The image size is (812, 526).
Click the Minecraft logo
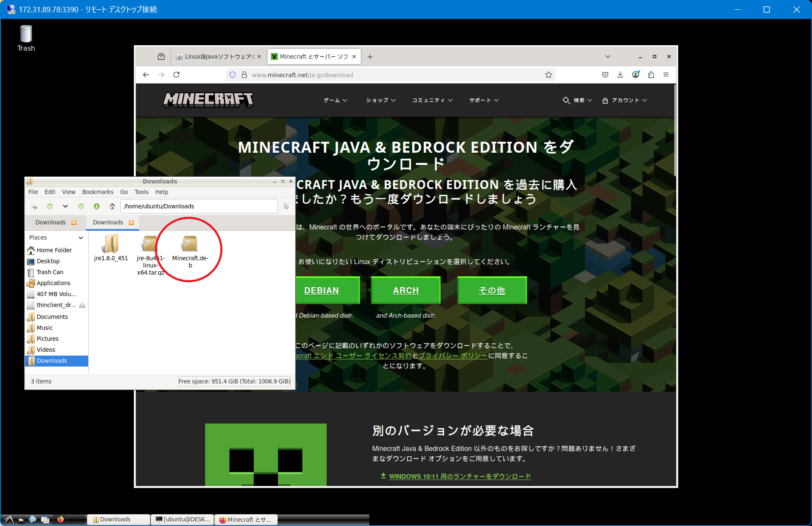point(208,100)
